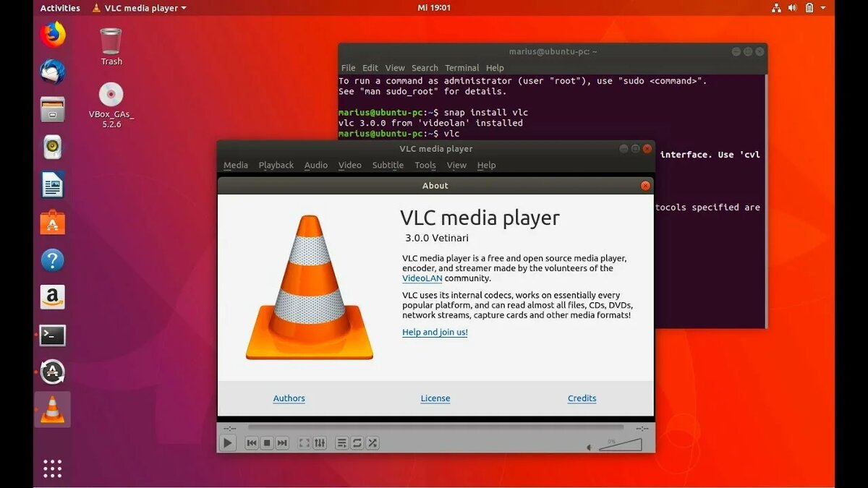Open the Terminal window Help menu

pos(495,68)
